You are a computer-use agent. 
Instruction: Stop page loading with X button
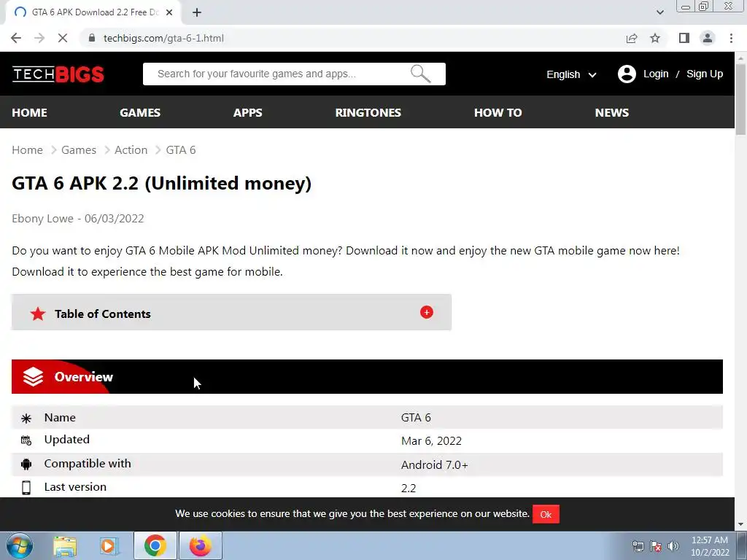click(x=63, y=38)
